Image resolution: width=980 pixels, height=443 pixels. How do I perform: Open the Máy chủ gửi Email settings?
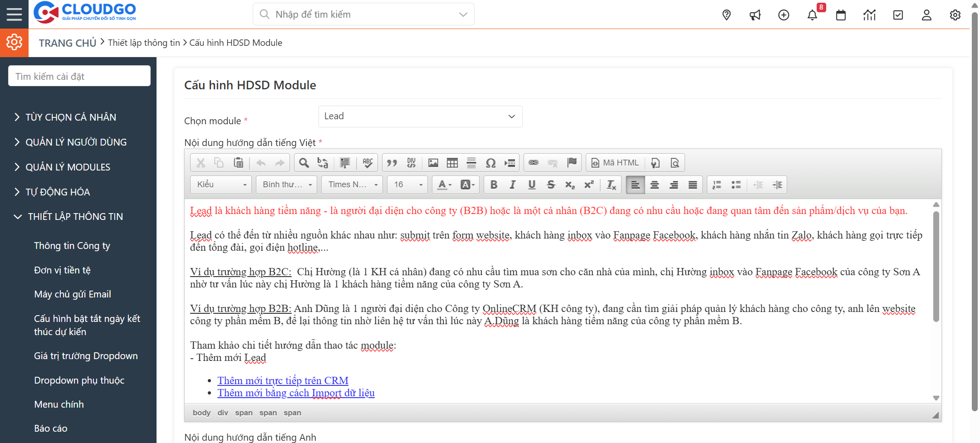click(x=72, y=294)
